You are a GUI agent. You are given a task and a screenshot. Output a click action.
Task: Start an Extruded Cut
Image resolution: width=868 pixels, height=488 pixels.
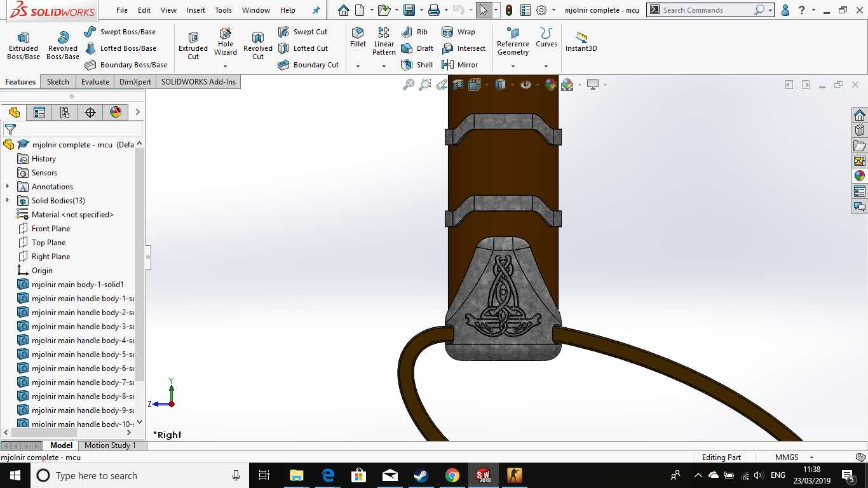193,46
